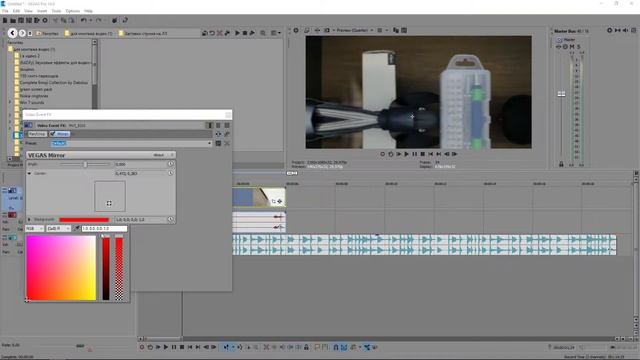Collapse the Center parameter section
This screenshot has width=640, height=360.
(29, 173)
